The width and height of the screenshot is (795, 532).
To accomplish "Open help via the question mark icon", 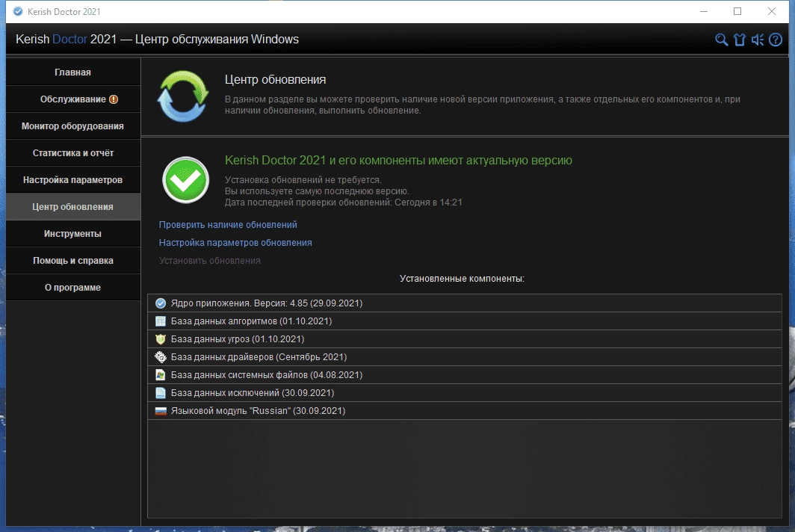I will coord(776,40).
